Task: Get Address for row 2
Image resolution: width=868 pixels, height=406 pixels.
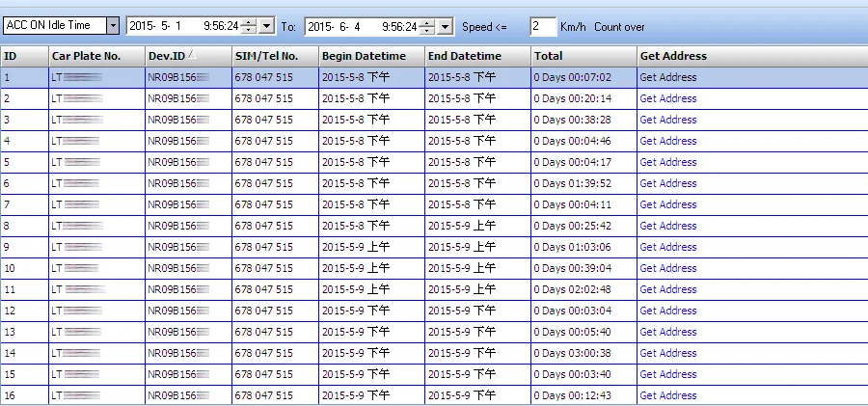Action: pos(668,98)
